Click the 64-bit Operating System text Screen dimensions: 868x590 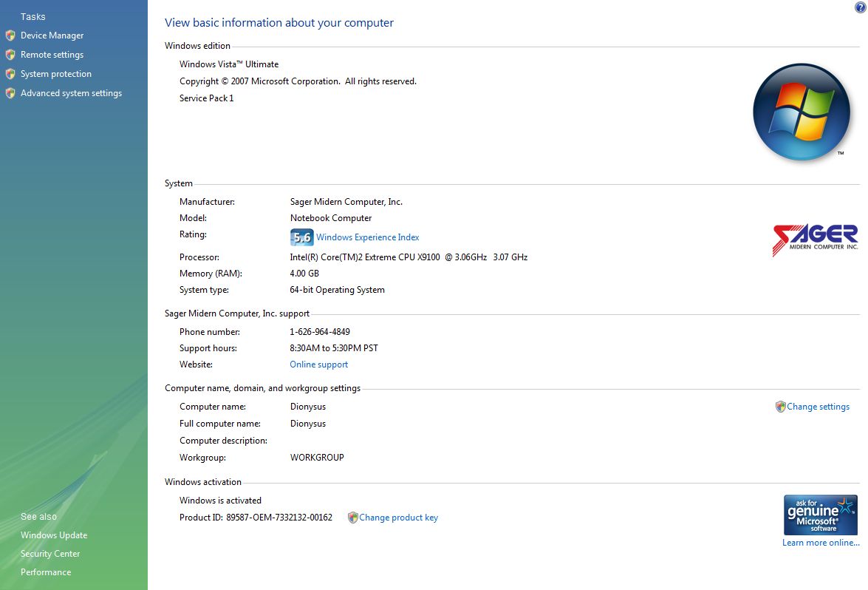[x=337, y=290]
